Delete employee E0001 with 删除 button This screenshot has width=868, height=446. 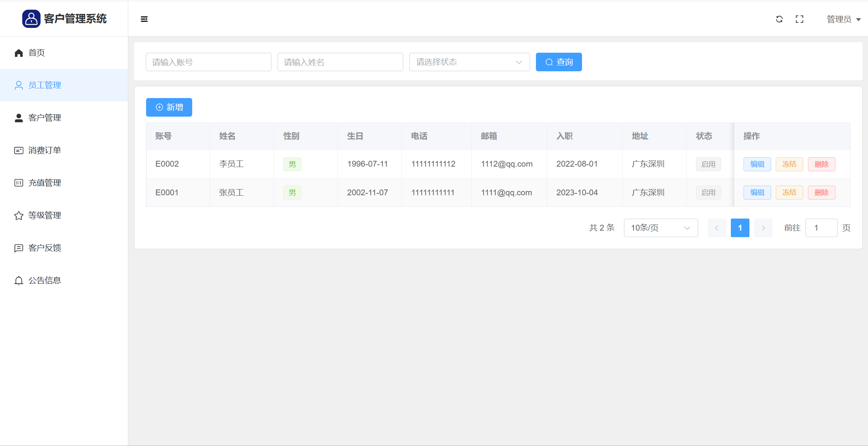click(x=821, y=193)
